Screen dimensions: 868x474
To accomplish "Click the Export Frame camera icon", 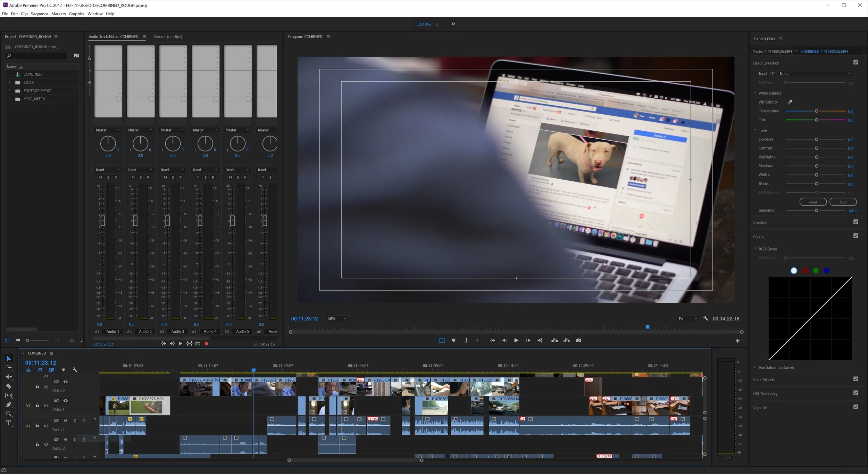I will [x=578, y=341].
